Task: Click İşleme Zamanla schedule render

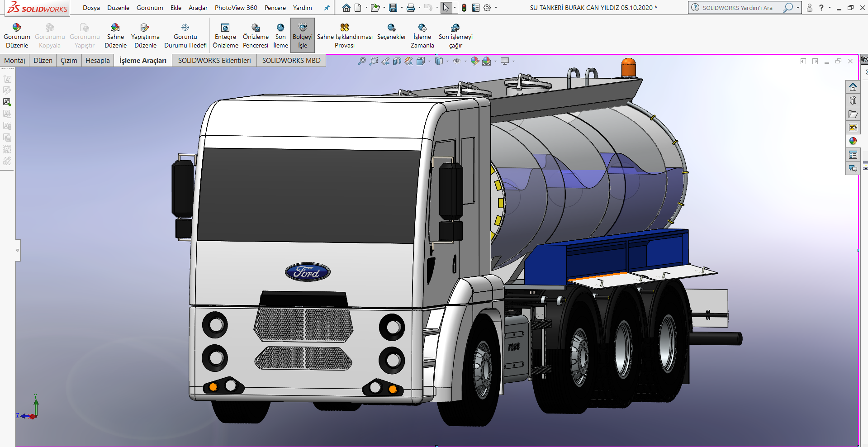Action: [422, 36]
